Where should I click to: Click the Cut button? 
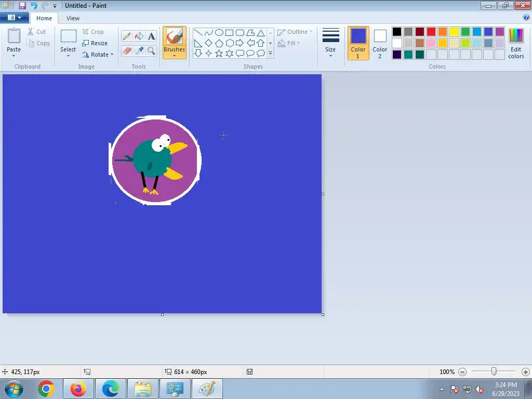37,32
